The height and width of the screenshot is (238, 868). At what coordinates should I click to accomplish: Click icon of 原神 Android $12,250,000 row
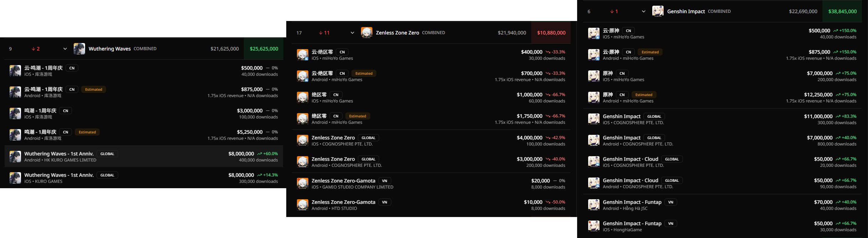(x=594, y=97)
